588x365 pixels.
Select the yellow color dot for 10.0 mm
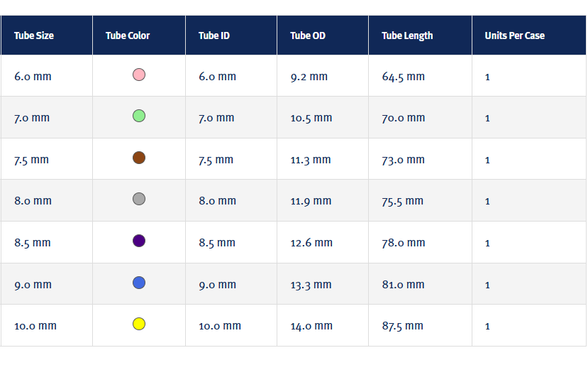[x=139, y=325]
